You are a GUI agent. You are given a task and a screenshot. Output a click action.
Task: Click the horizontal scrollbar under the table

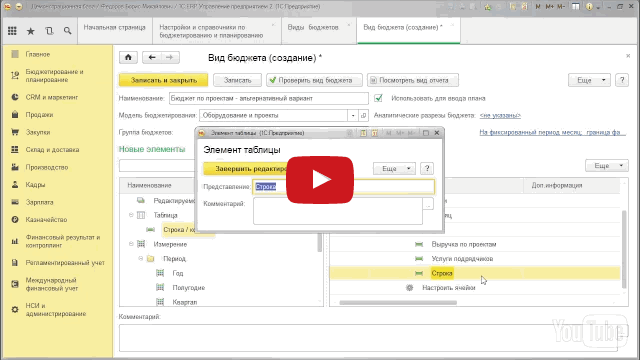(x=398, y=302)
